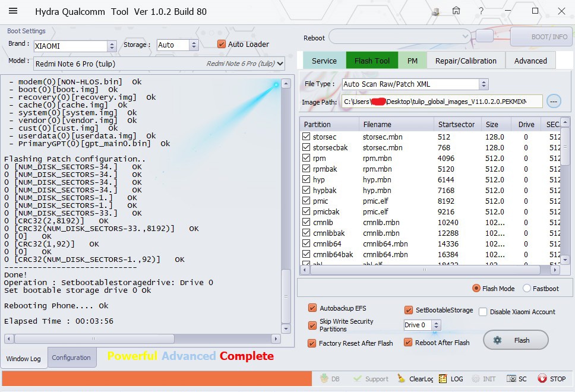This screenshot has width=575, height=392.
Task: Uncheck Autobackup EFS option
Action: pyautogui.click(x=312, y=308)
